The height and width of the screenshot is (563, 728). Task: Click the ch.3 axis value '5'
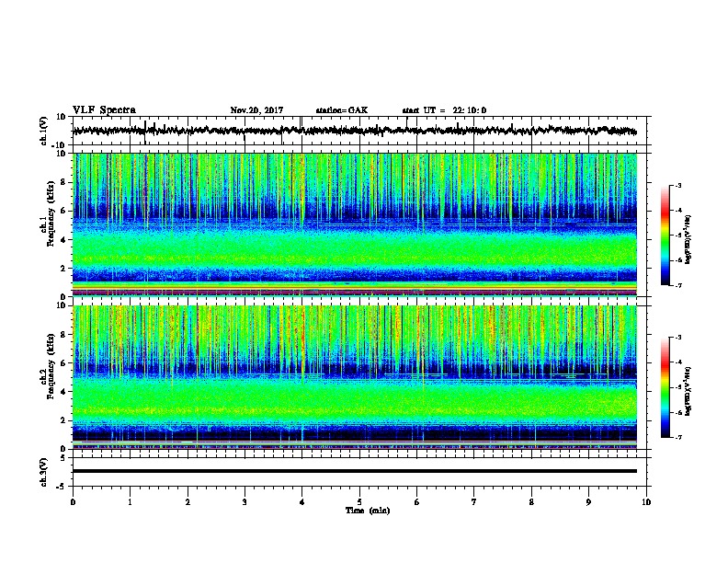click(x=63, y=458)
